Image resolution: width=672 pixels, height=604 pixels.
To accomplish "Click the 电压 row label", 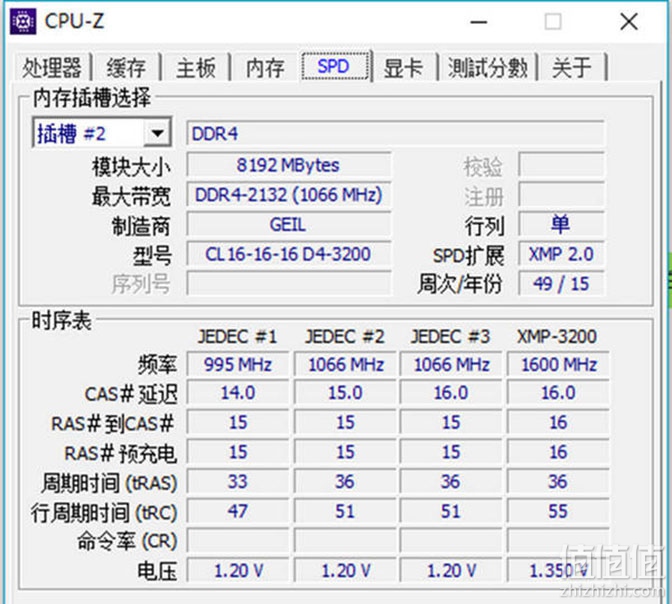I will point(157,571).
